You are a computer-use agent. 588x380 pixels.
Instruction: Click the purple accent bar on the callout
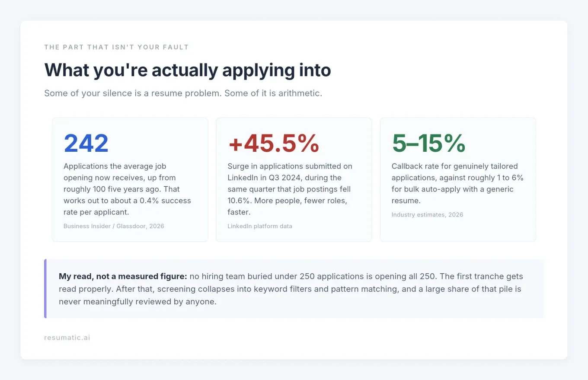click(45, 289)
